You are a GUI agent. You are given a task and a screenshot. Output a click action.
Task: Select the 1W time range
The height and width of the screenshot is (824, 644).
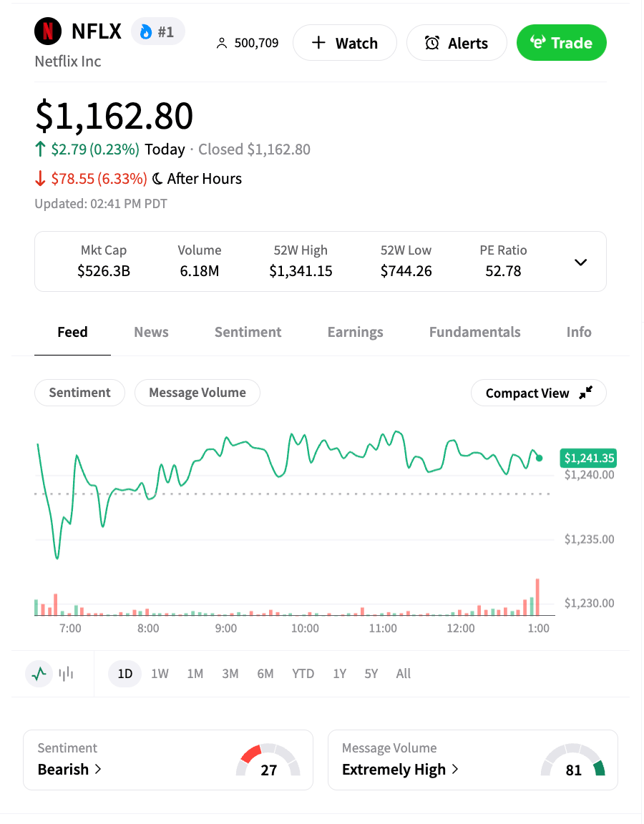(x=160, y=674)
